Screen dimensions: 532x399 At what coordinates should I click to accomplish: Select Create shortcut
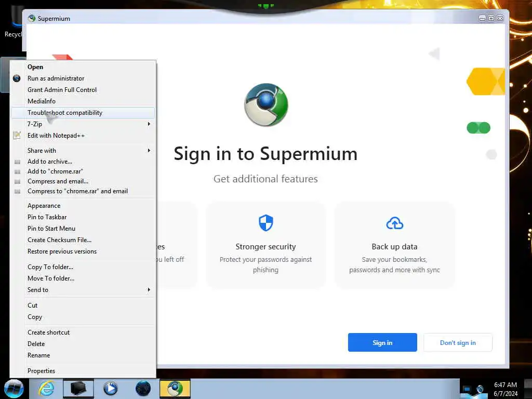(x=83, y=332)
